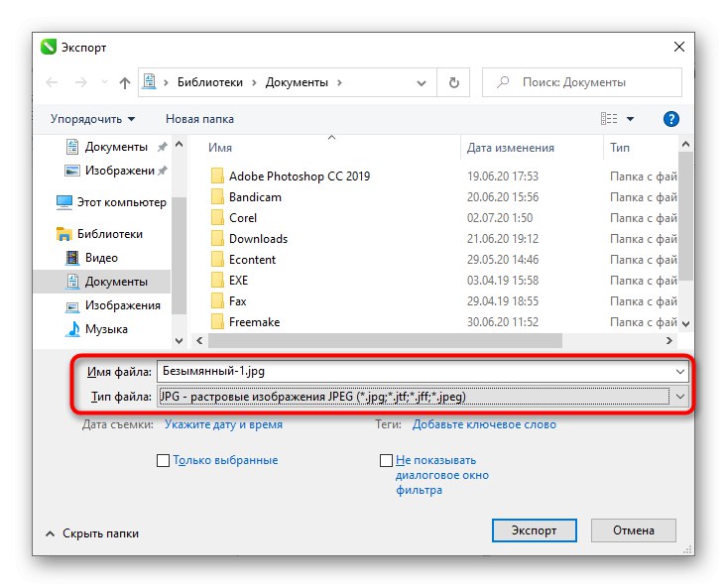Select the Downloads folder
The height and width of the screenshot is (588, 727).
point(249,239)
